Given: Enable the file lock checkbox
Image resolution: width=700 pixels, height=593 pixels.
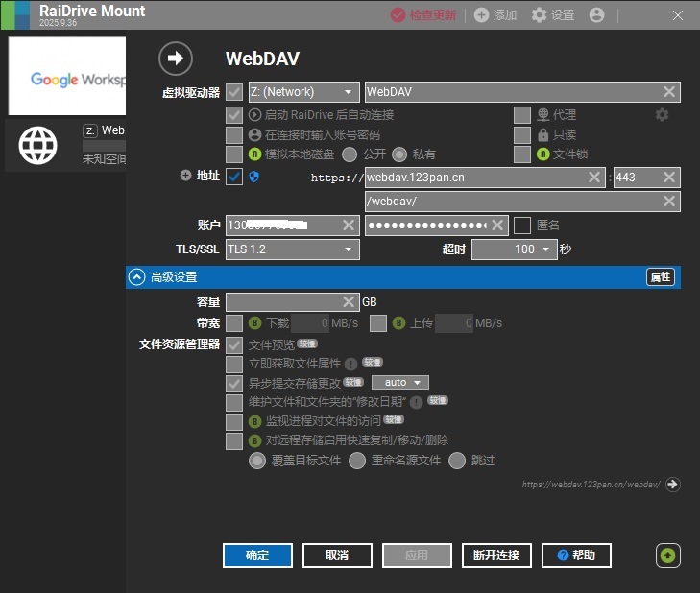Looking at the screenshot, I should (521, 154).
